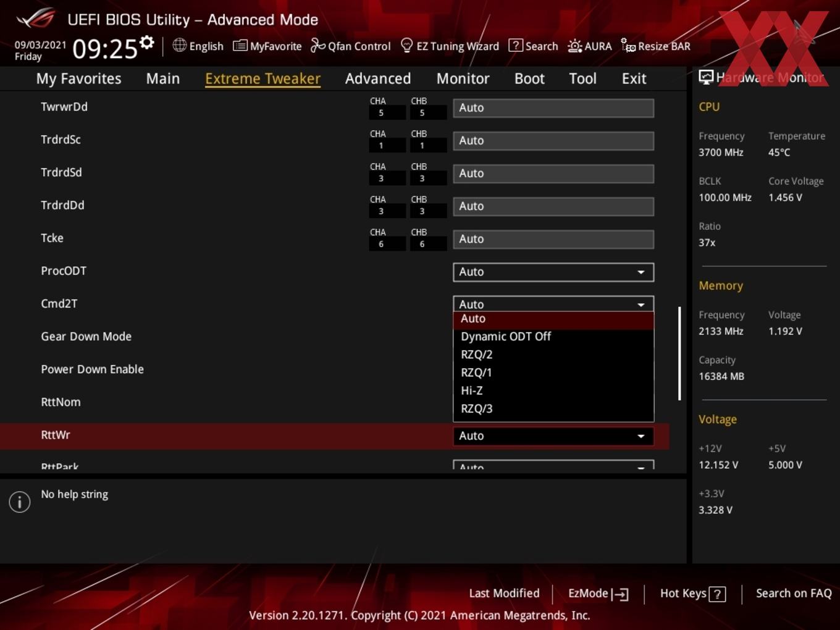
Task: Click the Hardware Monitor display icon
Action: 706,77
